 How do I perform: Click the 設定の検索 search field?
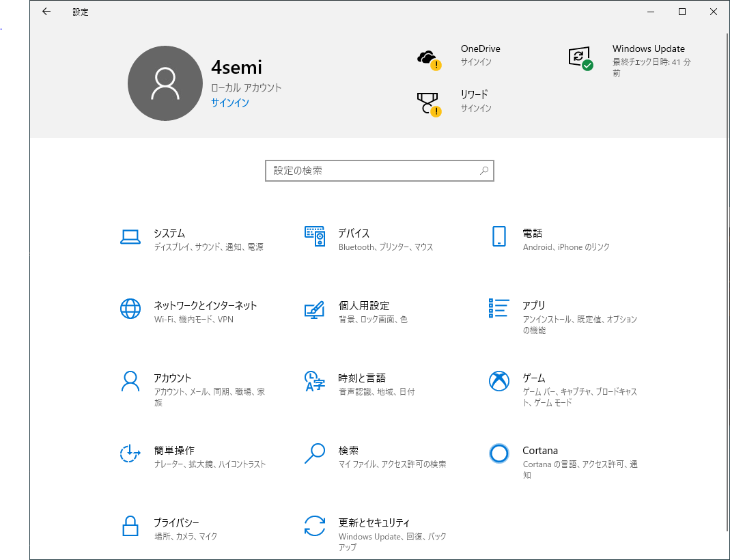[372, 171]
